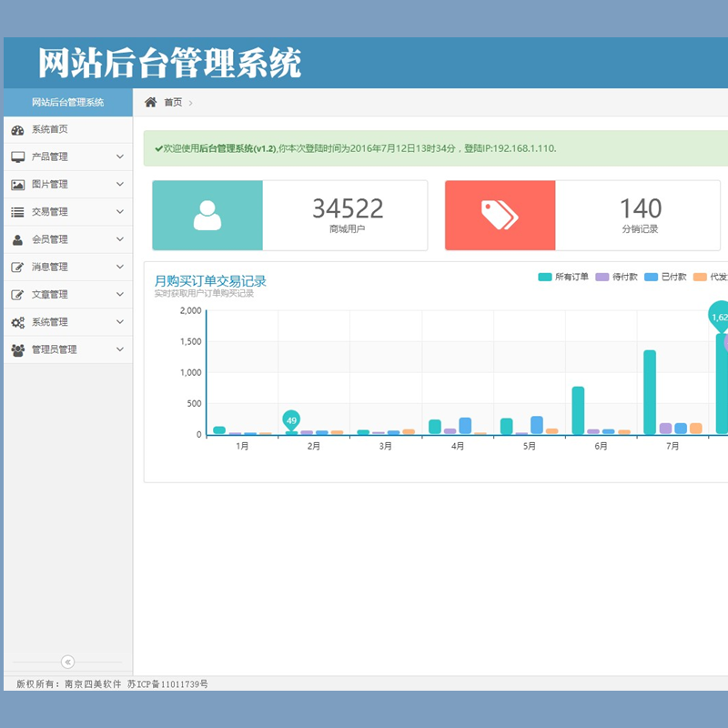Expand the 文章管理 menu chevron
Image resolution: width=728 pixels, height=728 pixels.
click(117, 294)
